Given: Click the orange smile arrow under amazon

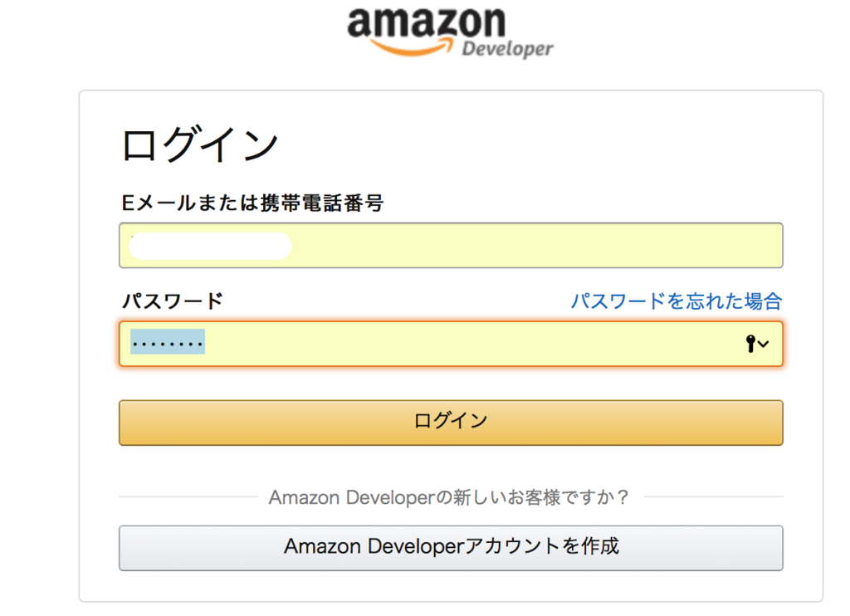Looking at the screenshot, I should click(411, 47).
